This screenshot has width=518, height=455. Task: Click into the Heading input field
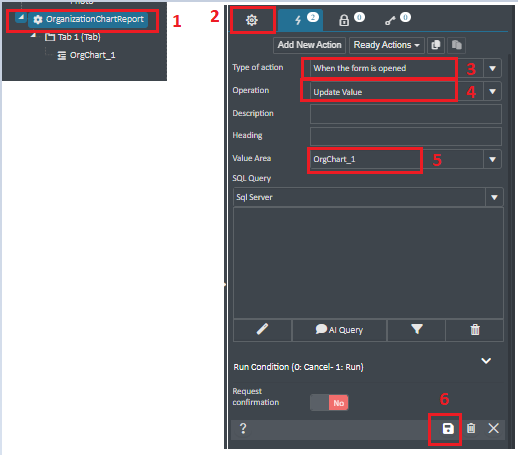point(406,136)
